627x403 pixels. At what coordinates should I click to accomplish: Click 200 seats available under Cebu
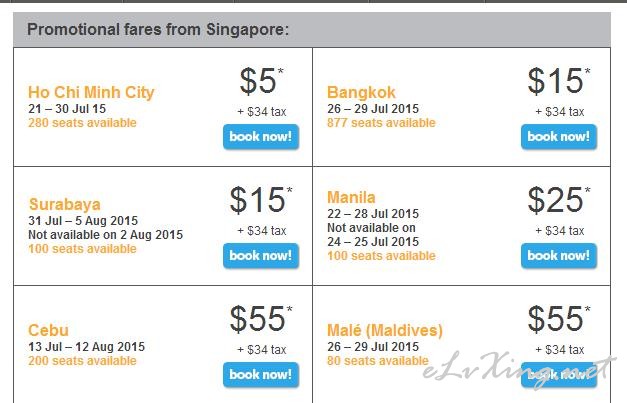82,361
